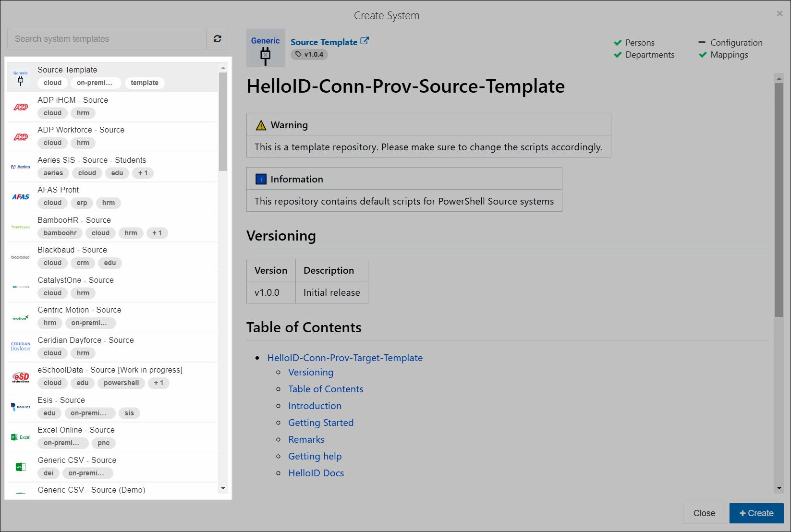Open the Source Template external link icon
This screenshot has height=532, width=791.
[365, 41]
